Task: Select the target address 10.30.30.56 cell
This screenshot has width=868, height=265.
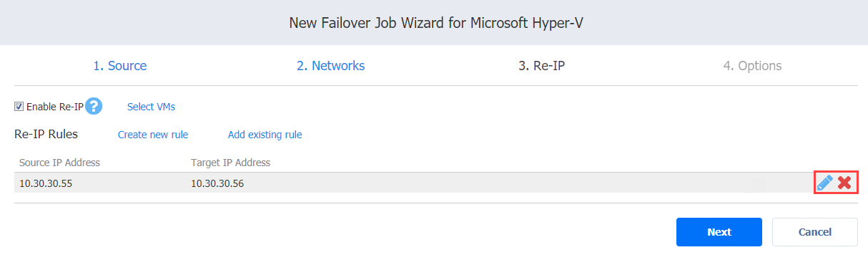Action: point(217,183)
